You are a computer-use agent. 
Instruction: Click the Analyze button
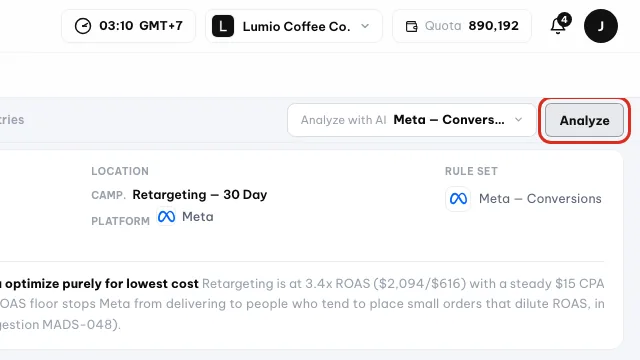584,120
